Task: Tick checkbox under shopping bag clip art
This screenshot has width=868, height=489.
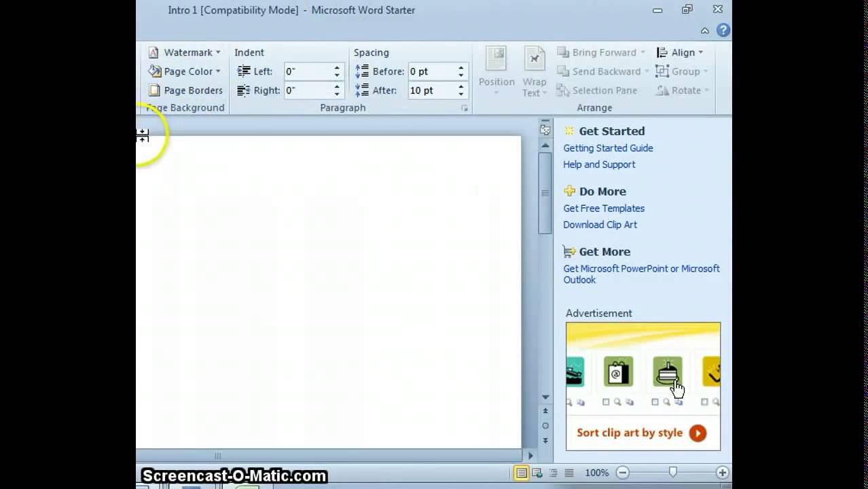Action: [x=606, y=402]
